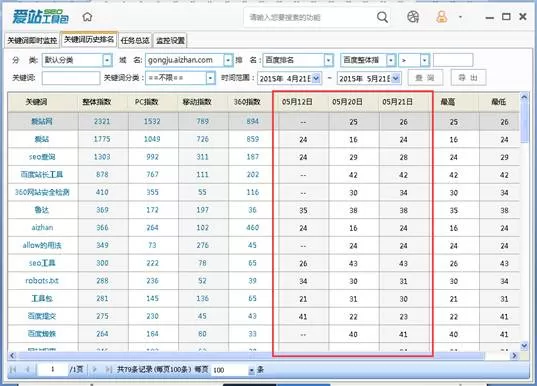Click the 05月21日 column header
The width and height of the screenshot is (537, 386).
[397, 102]
